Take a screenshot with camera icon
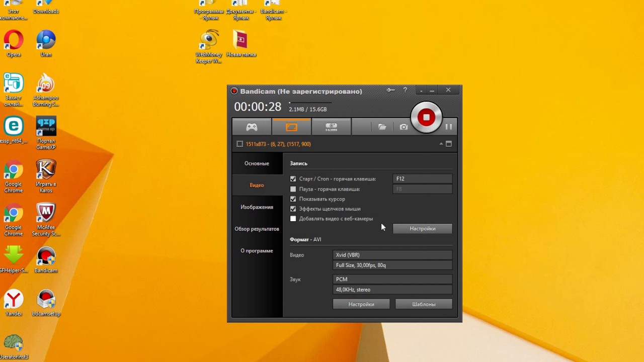The width and height of the screenshot is (644, 362). click(404, 127)
